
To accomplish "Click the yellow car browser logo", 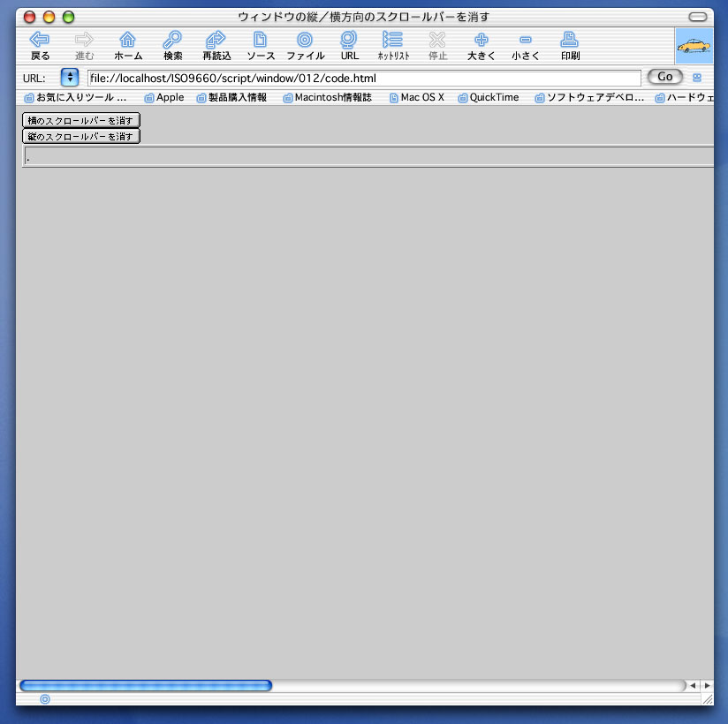I will click(x=694, y=46).
